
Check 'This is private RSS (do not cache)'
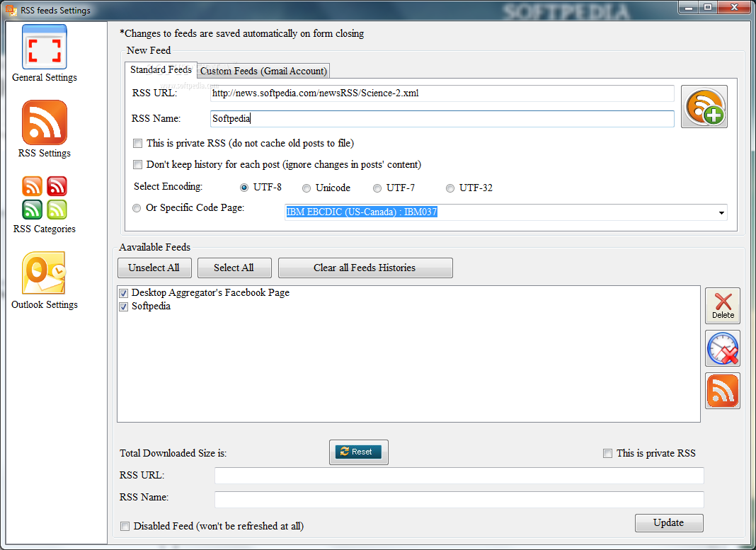coord(138,143)
